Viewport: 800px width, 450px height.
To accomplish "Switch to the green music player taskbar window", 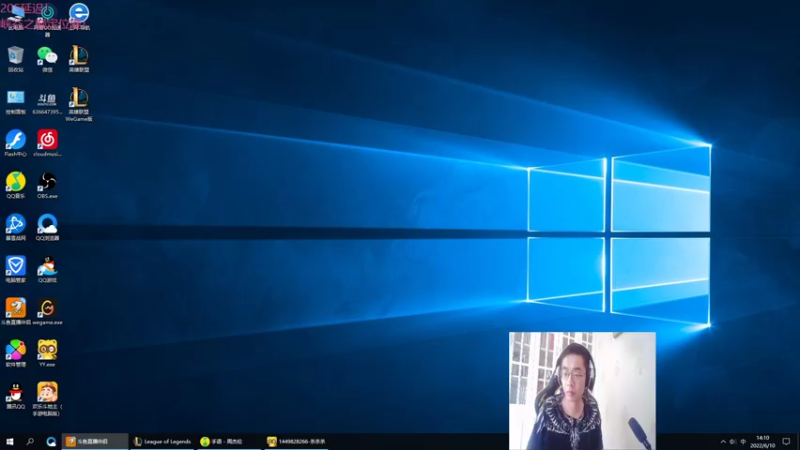I will click(x=228, y=441).
